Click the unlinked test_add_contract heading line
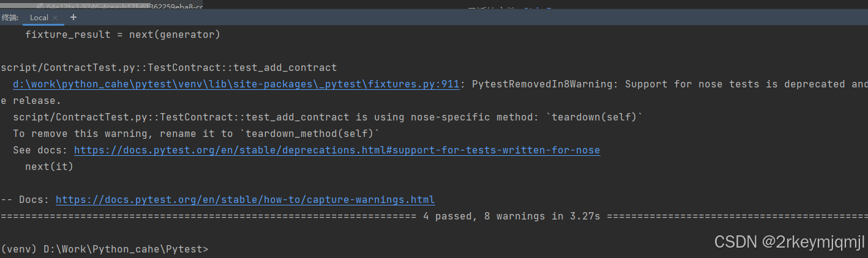 169,68
